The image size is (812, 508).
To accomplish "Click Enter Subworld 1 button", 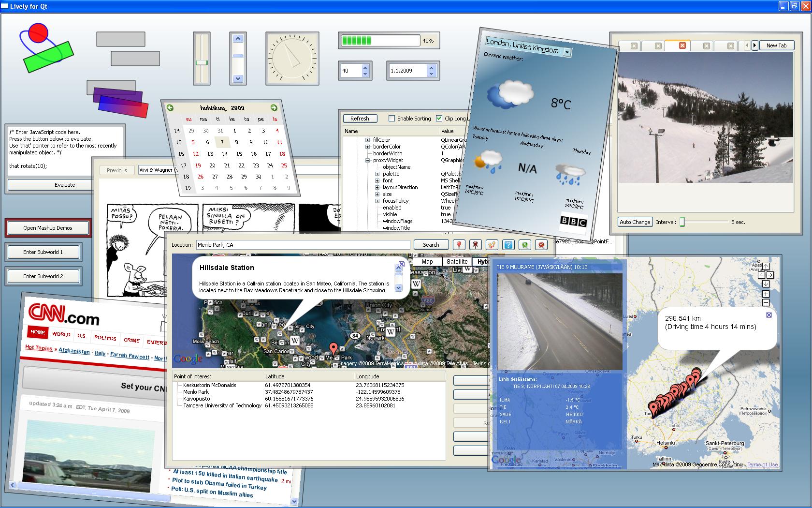I will pyautogui.click(x=43, y=252).
